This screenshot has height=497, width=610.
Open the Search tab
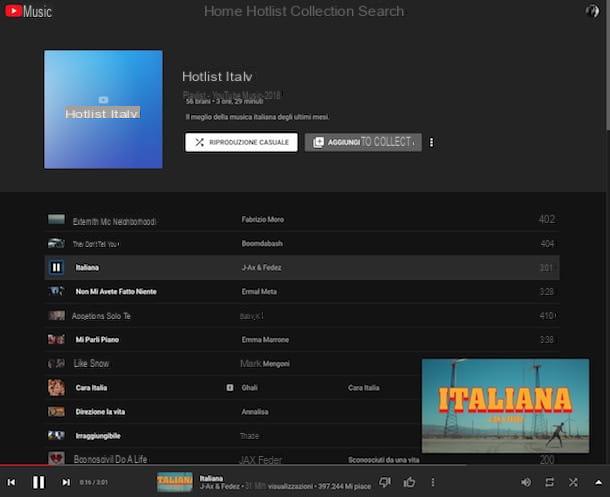click(381, 11)
